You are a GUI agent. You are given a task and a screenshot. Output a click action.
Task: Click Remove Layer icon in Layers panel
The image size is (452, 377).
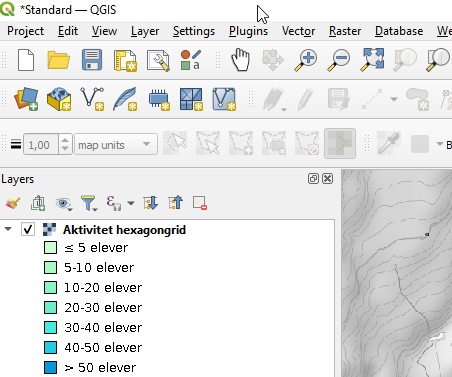pos(200,203)
